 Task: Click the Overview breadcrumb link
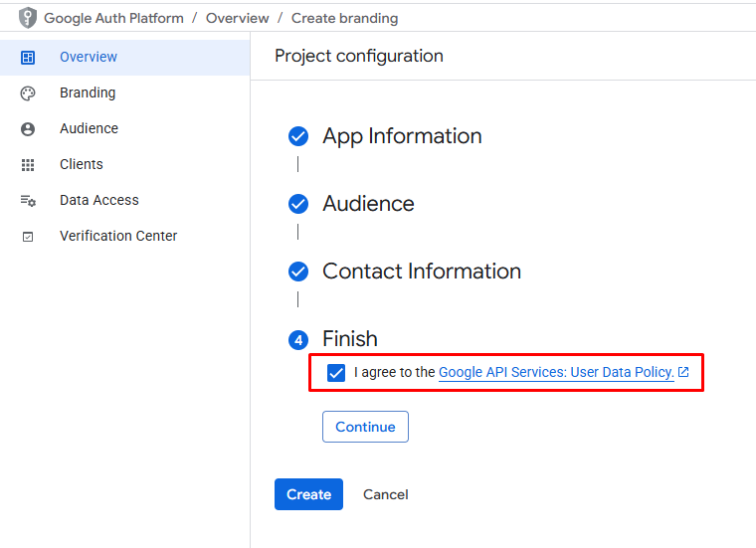coord(237,18)
